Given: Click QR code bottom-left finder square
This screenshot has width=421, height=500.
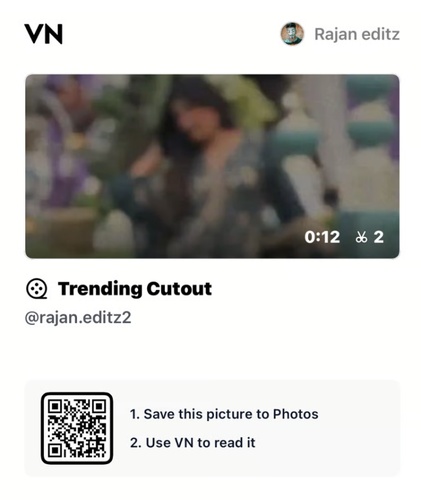Looking at the screenshot, I should [x=55, y=450].
